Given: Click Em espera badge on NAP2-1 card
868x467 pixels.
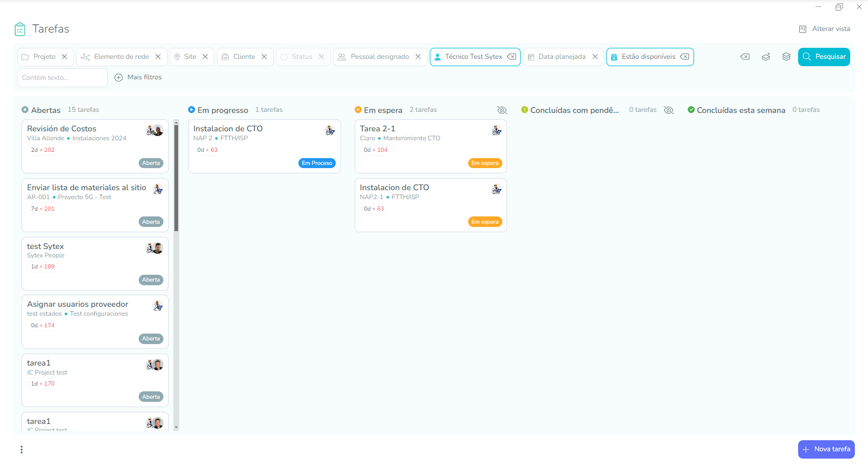Looking at the screenshot, I should (x=485, y=222).
